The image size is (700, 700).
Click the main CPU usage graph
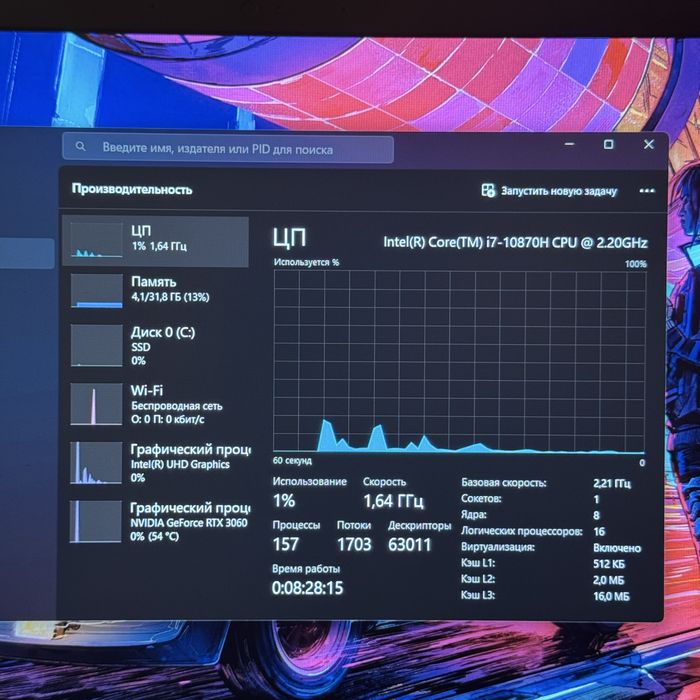[x=459, y=362]
